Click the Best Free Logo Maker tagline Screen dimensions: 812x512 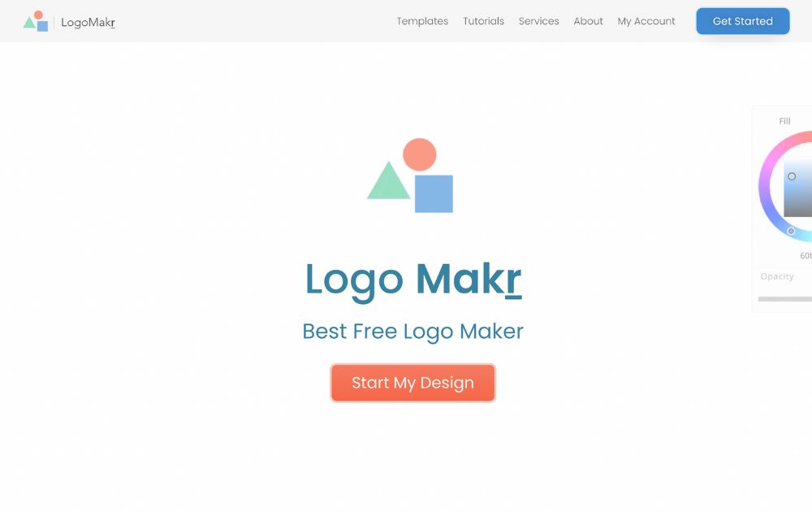click(412, 332)
